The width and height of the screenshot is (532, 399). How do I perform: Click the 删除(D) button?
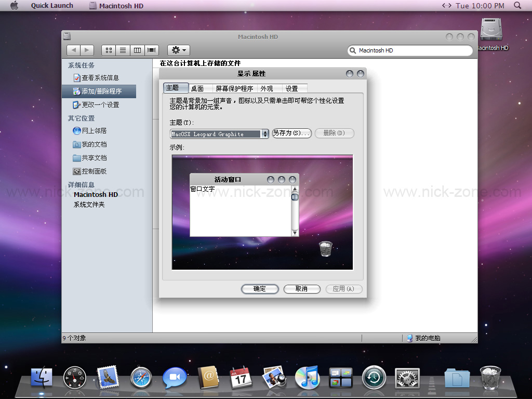334,133
